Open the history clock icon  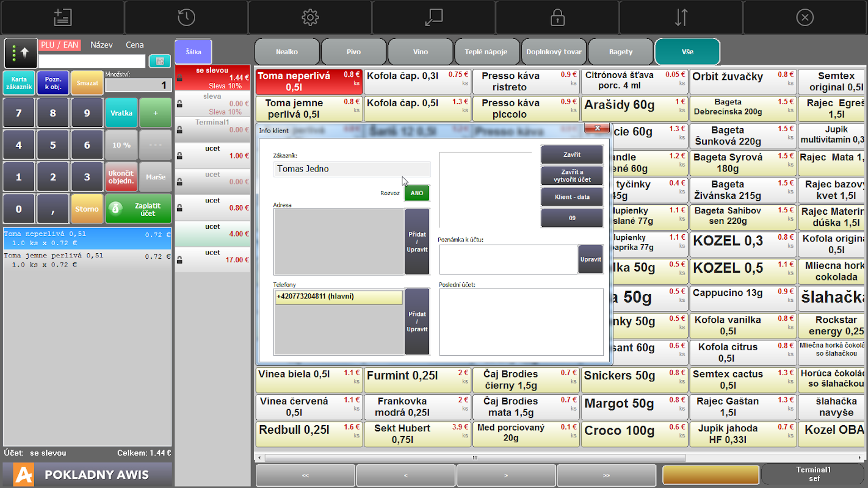186,17
